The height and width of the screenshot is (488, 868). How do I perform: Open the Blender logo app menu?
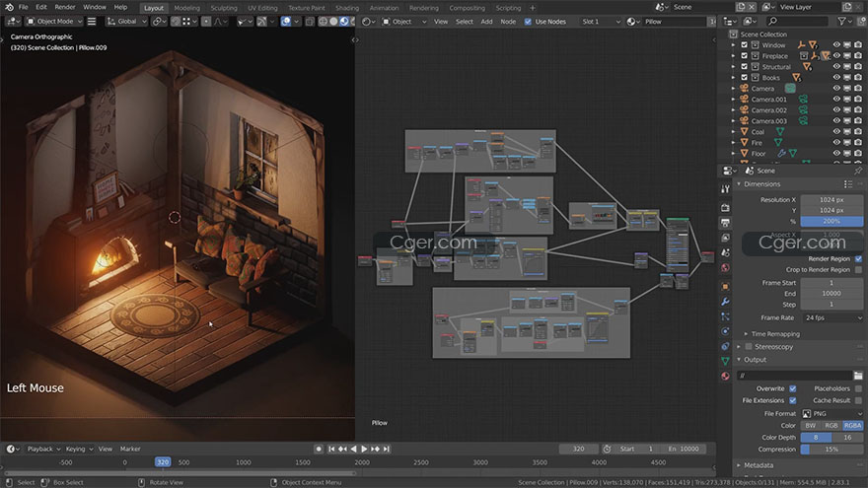9,7
